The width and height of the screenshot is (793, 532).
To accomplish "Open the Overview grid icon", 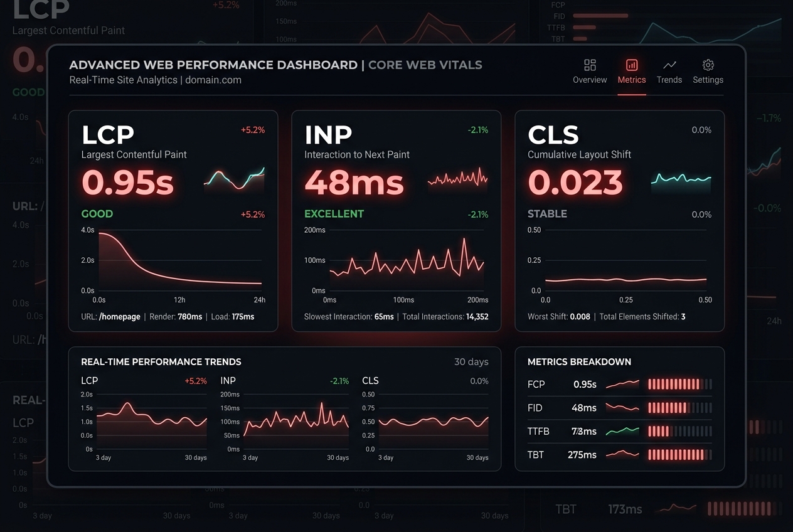I will pos(590,65).
